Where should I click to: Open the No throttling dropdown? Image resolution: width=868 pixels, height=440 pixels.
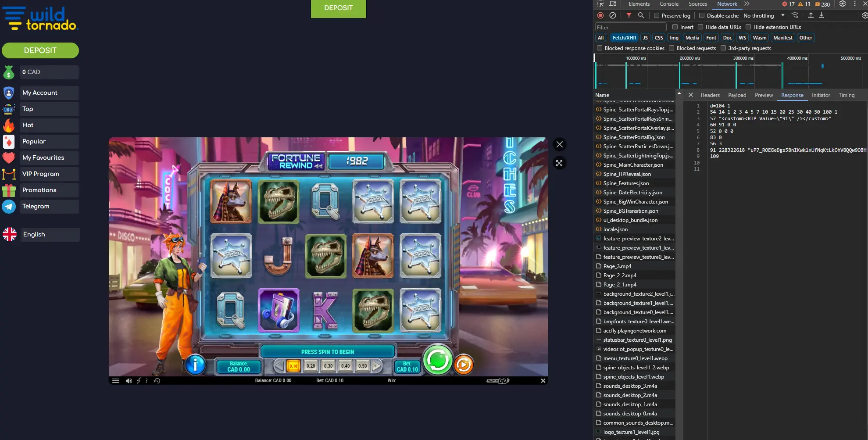click(764, 15)
